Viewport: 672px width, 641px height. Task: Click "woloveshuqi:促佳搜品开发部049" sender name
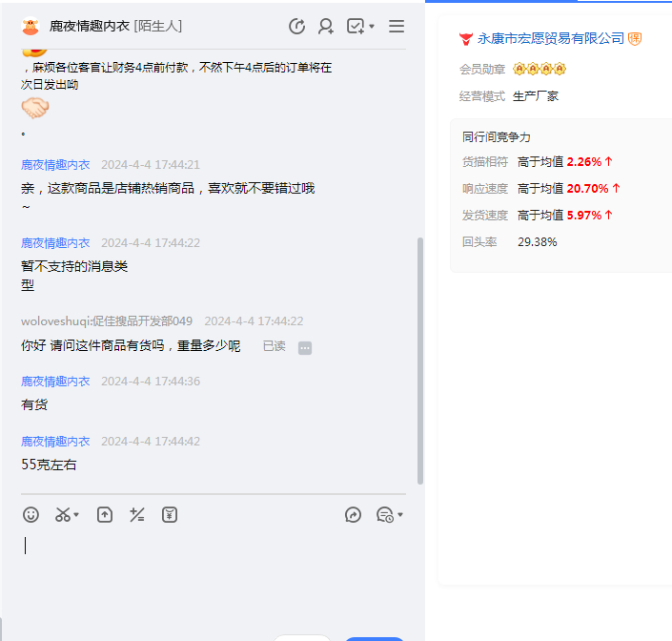pos(107,321)
